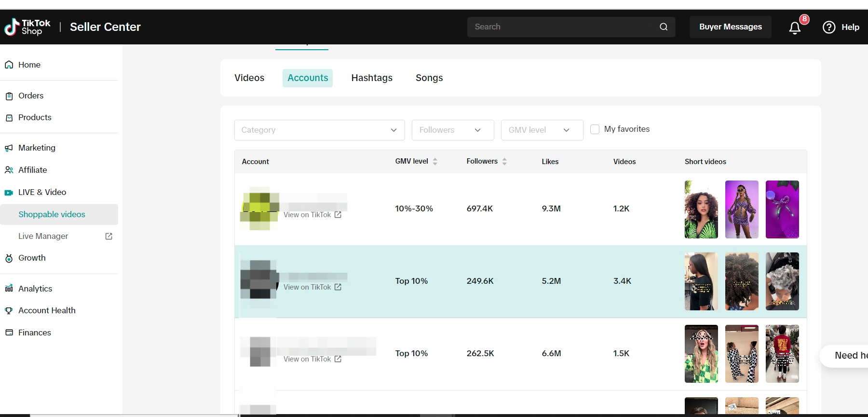Image resolution: width=868 pixels, height=417 pixels.
Task: Open first short video thumbnail in top row
Action: [x=701, y=209]
